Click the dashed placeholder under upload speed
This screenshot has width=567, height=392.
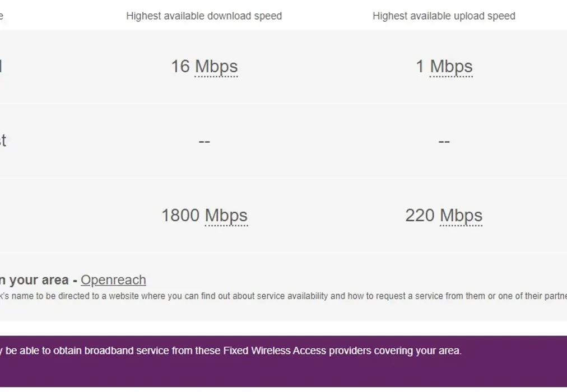click(x=444, y=141)
